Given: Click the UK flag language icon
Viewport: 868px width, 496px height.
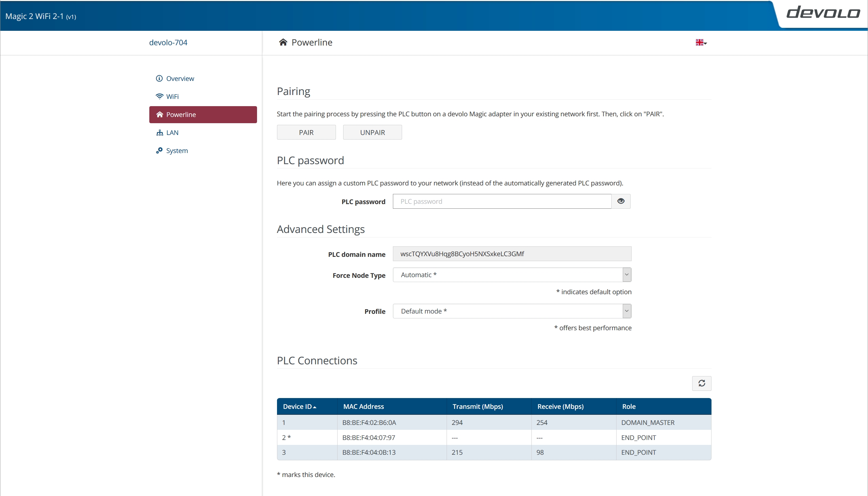Looking at the screenshot, I should pos(699,42).
